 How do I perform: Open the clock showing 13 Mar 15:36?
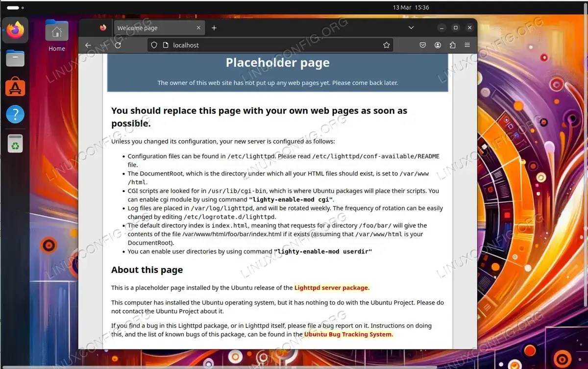click(411, 7)
